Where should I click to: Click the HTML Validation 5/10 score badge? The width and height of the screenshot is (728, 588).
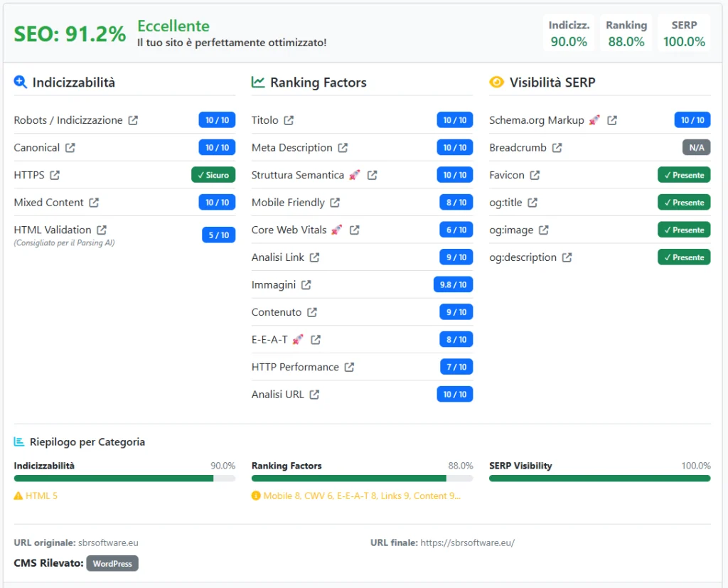(x=217, y=235)
